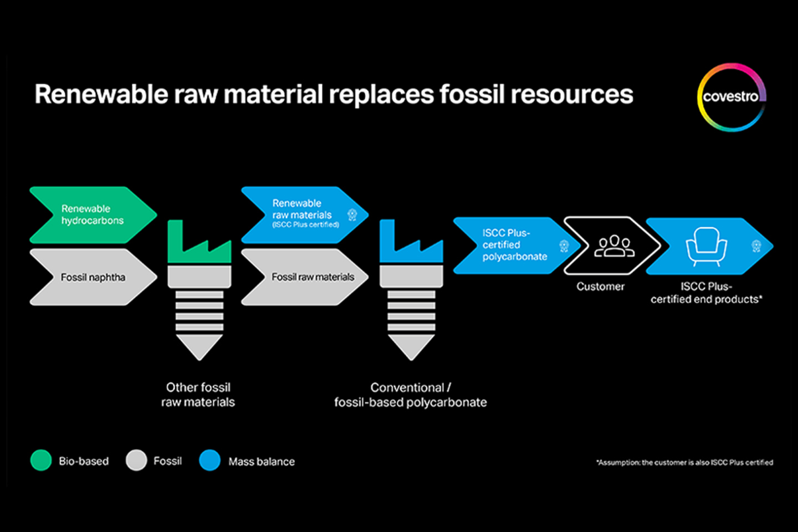The image size is (798, 532).
Task: Click the gray Fossil legend circle
Action: pyautogui.click(x=136, y=460)
